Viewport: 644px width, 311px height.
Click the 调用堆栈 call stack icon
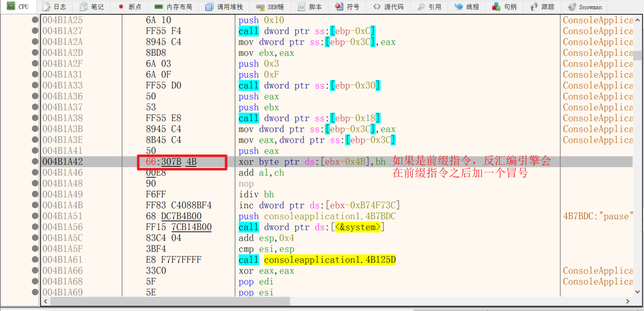coord(209,7)
